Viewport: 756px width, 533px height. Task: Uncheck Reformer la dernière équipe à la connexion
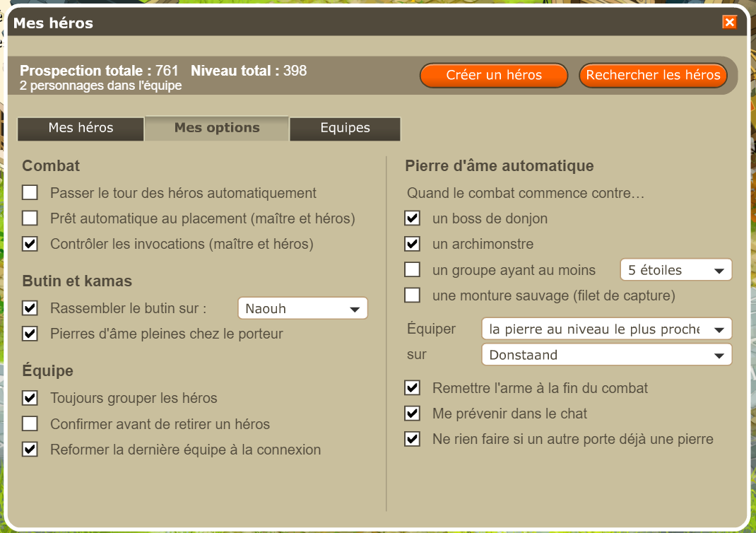[30, 449]
